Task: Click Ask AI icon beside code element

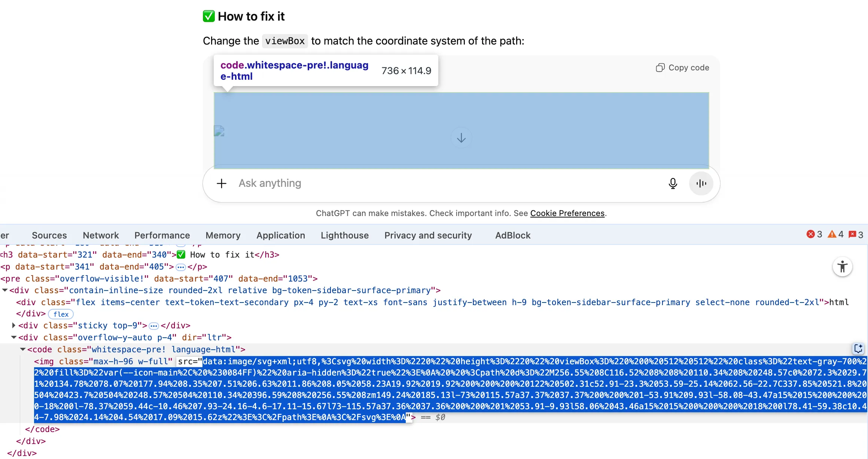Action: (858, 349)
